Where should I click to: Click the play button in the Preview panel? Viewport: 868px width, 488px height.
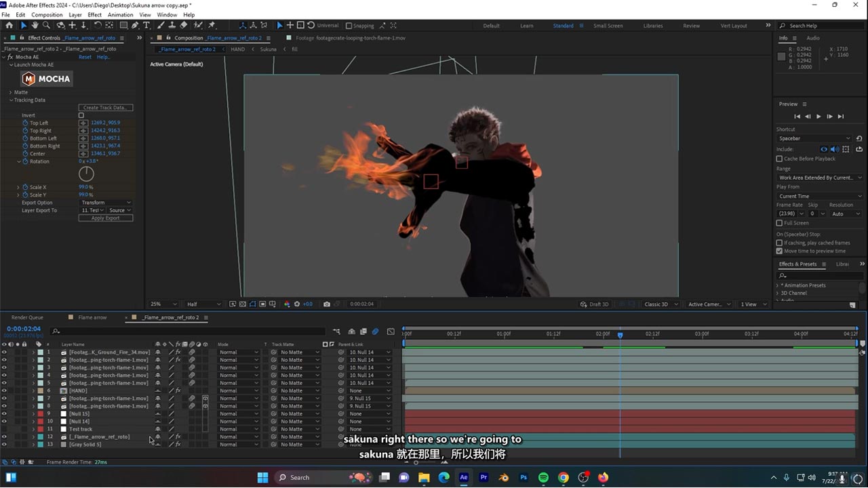pyautogui.click(x=818, y=117)
